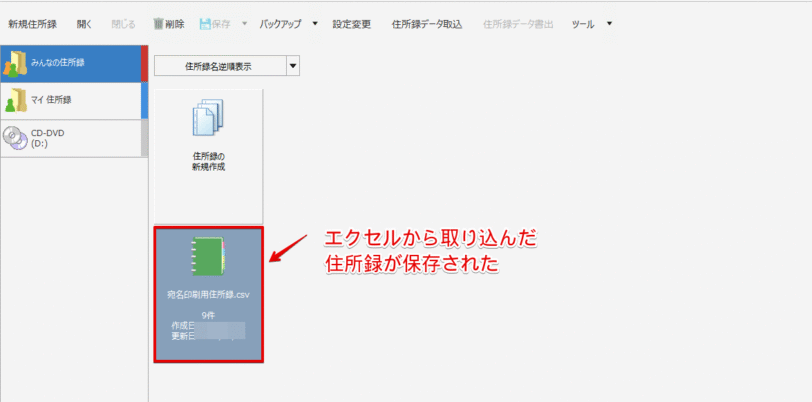The width and height of the screenshot is (812, 402).
Task: Expand the 保存 dropdown arrow
Action: tap(245, 24)
